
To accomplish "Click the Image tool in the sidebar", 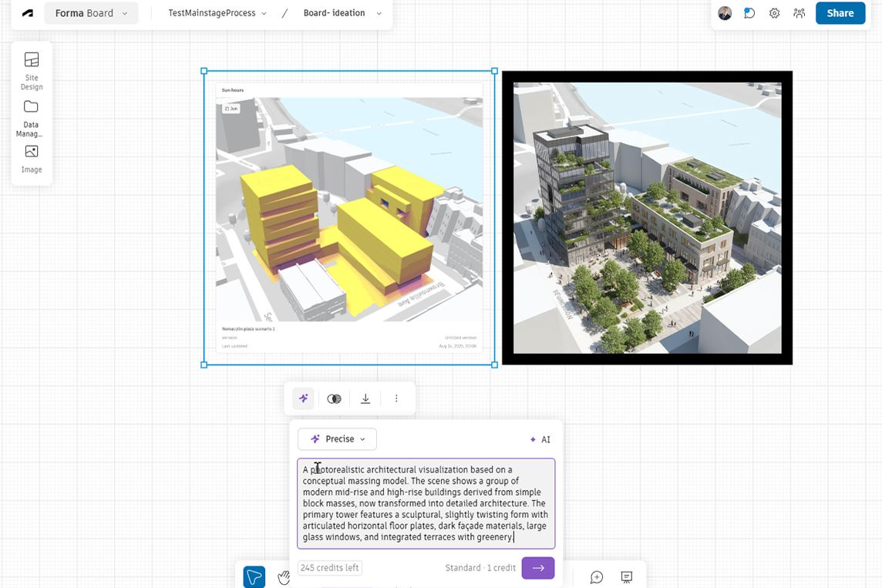I will coord(32,158).
